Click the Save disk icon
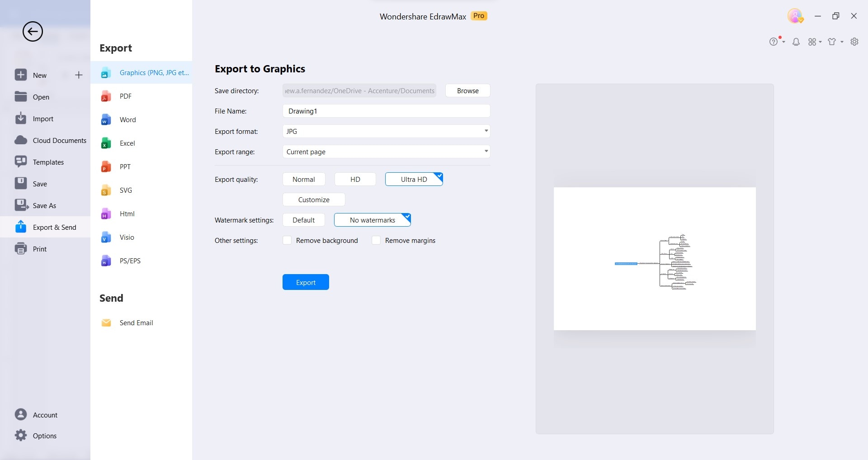The height and width of the screenshot is (460, 868). coord(21,184)
